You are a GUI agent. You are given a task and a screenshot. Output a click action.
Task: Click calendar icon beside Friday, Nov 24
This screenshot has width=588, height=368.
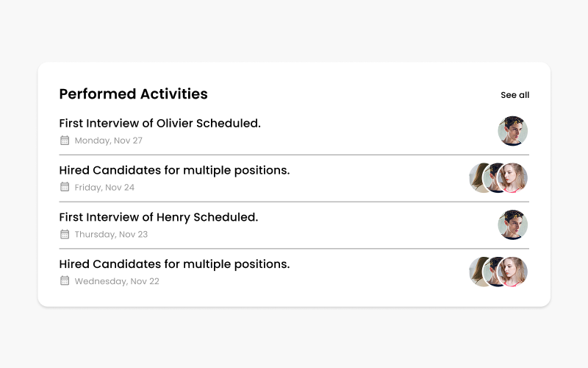[65, 187]
